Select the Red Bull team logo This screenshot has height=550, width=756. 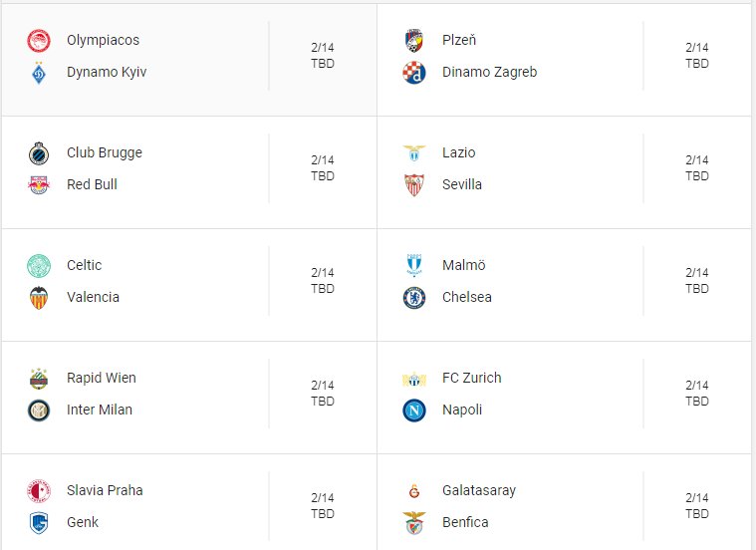[x=39, y=185]
